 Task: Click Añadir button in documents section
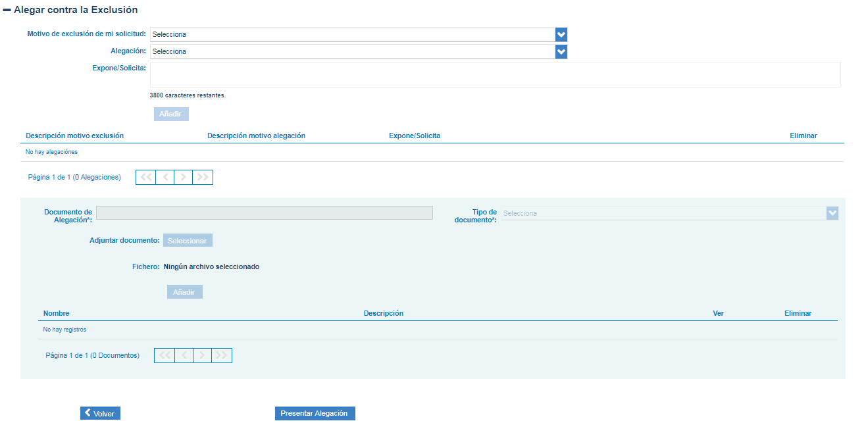coord(185,292)
